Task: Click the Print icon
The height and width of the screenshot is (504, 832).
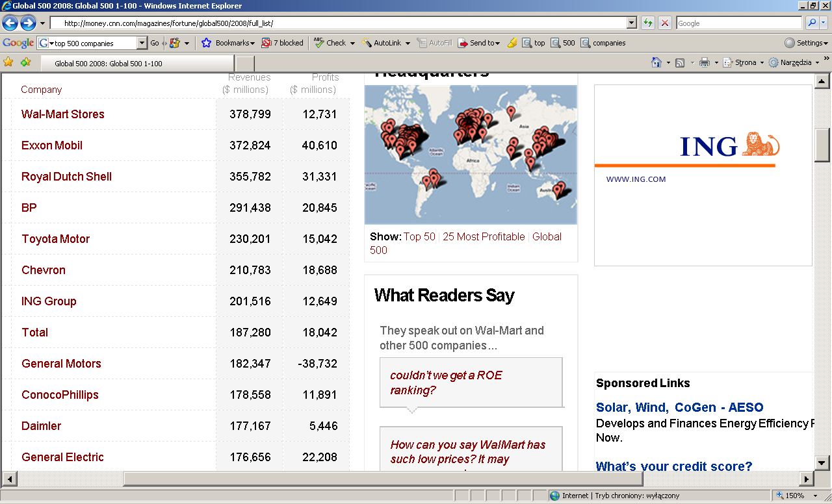Action: (704, 62)
